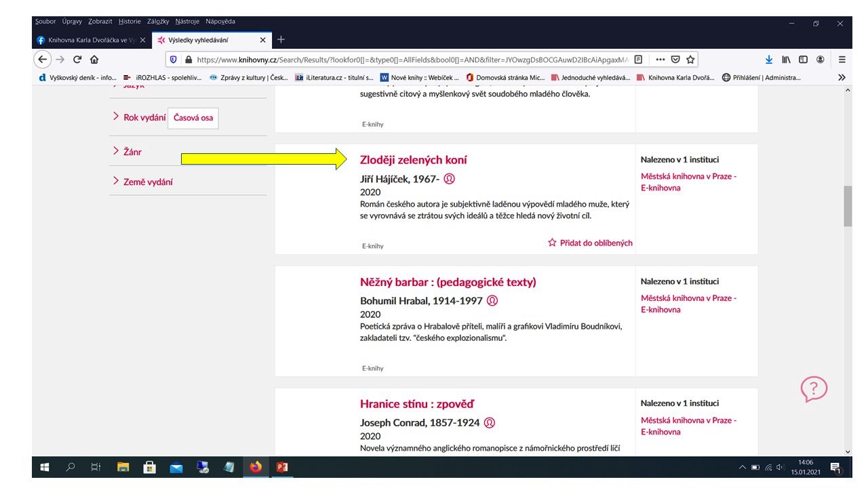Open the Firefox hamburger menu
This screenshot has height=488, width=868.
(842, 59)
